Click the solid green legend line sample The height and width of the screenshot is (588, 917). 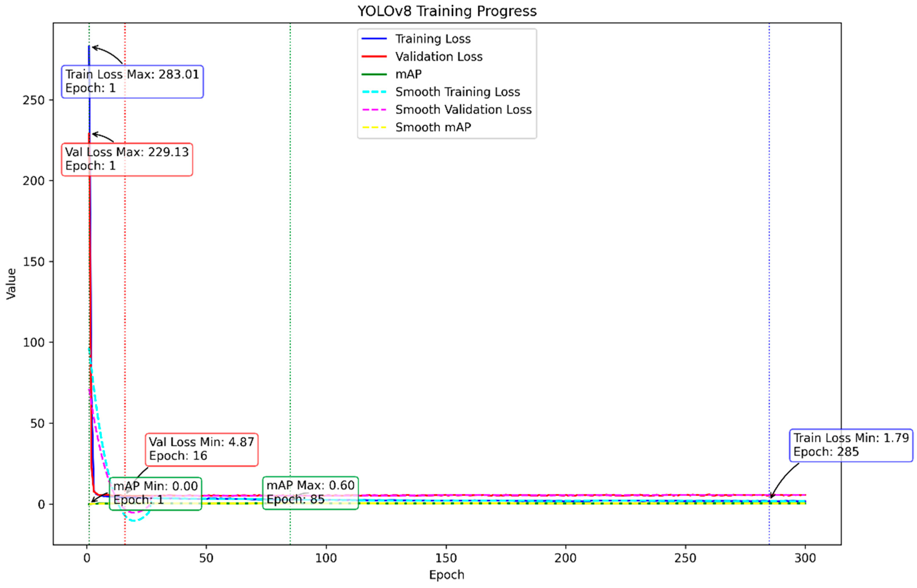(374, 74)
